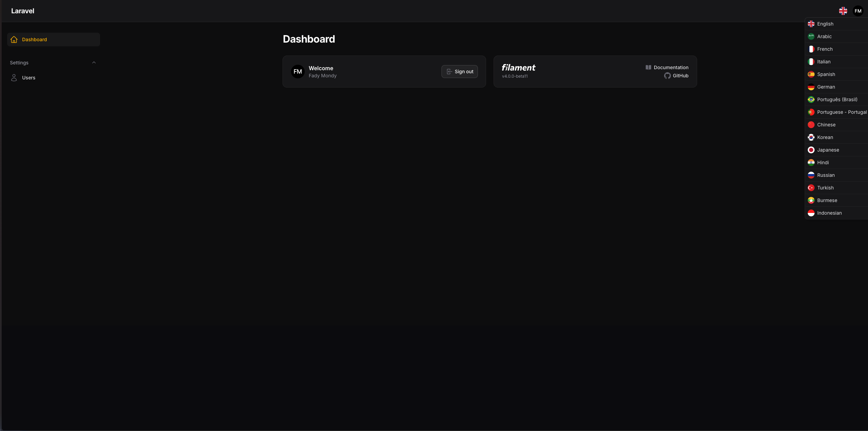
Task: Click the GitHub logo icon
Action: click(667, 76)
